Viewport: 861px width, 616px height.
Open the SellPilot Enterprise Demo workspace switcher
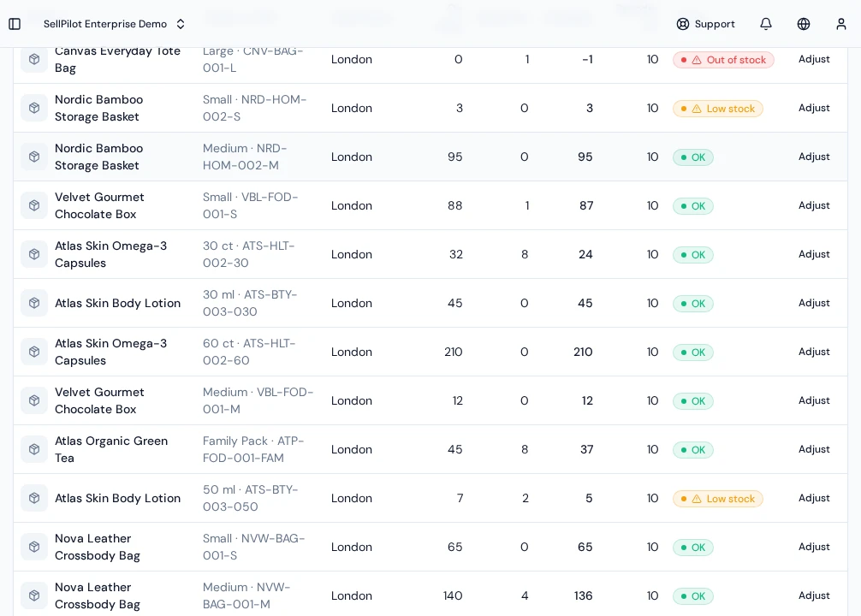coord(114,24)
